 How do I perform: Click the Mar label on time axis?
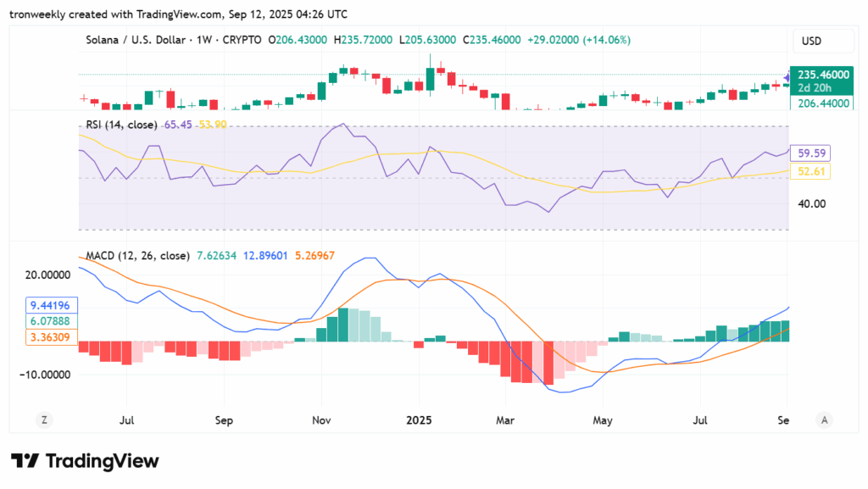[505, 420]
